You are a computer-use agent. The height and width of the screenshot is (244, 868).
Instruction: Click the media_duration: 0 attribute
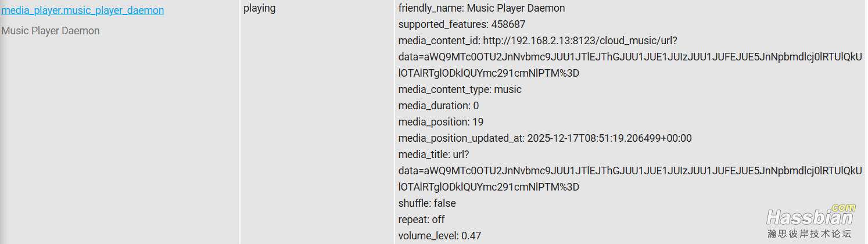pyautogui.click(x=438, y=106)
